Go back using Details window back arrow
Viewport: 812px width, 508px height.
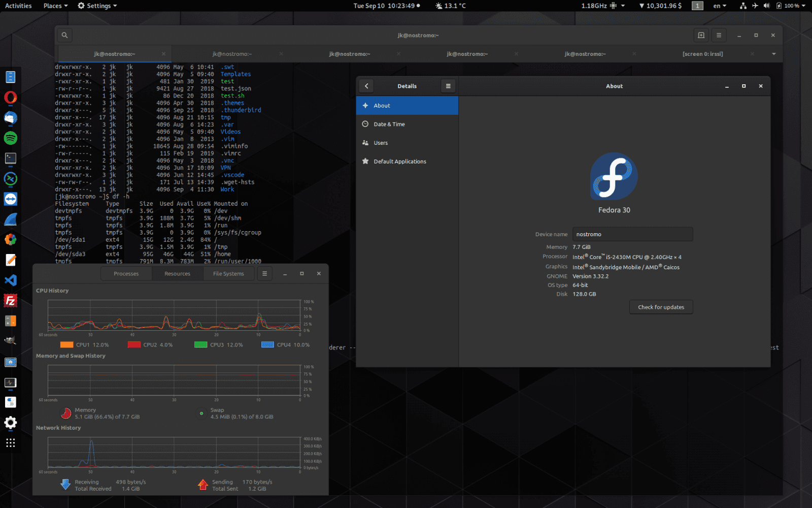pyautogui.click(x=366, y=86)
